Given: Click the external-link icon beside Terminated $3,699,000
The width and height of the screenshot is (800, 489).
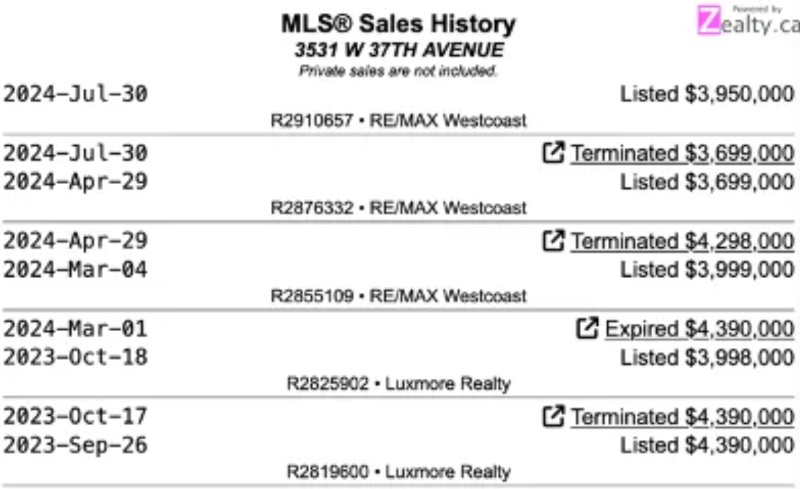Looking at the screenshot, I should 552,153.
